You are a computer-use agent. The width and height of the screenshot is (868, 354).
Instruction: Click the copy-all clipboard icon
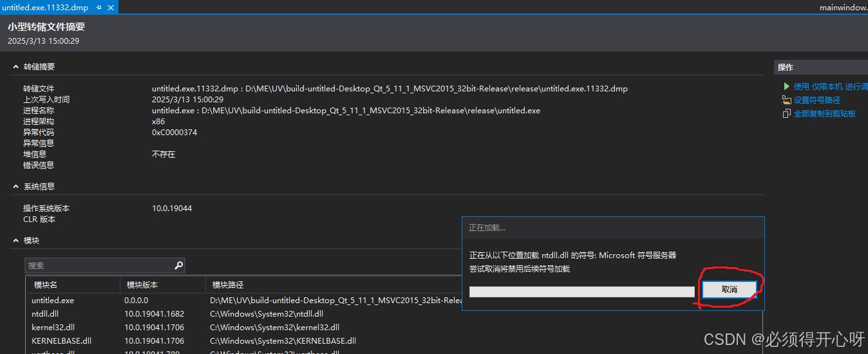pyautogui.click(x=786, y=113)
